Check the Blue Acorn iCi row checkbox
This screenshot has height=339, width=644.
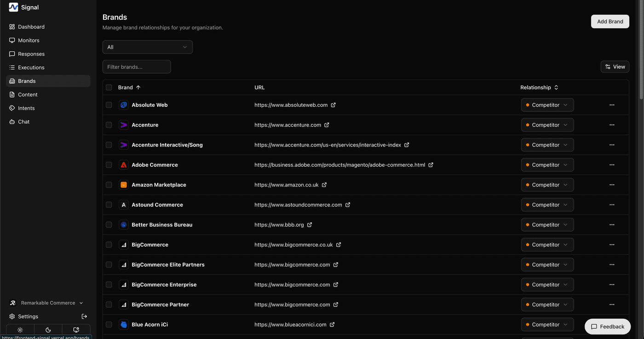(109, 324)
